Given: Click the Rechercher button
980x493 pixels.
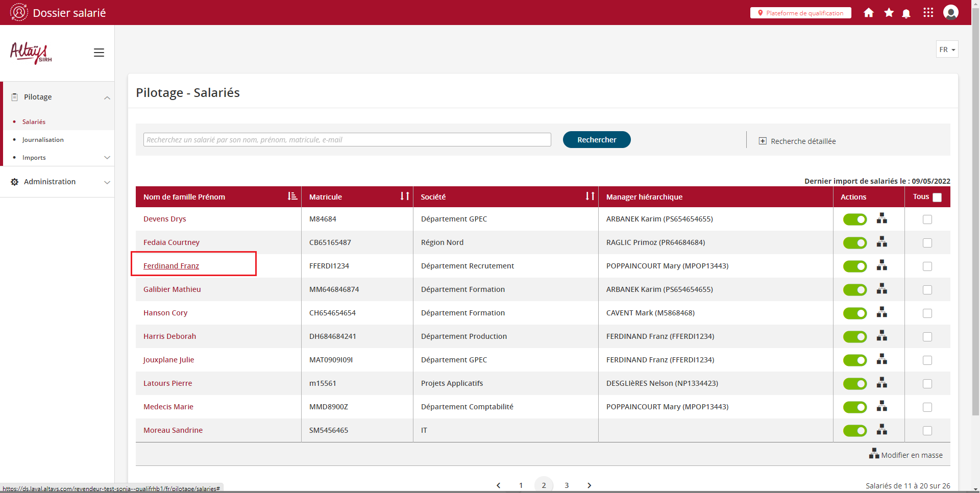Looking at the screenshot, I should [x=596, y=140].
